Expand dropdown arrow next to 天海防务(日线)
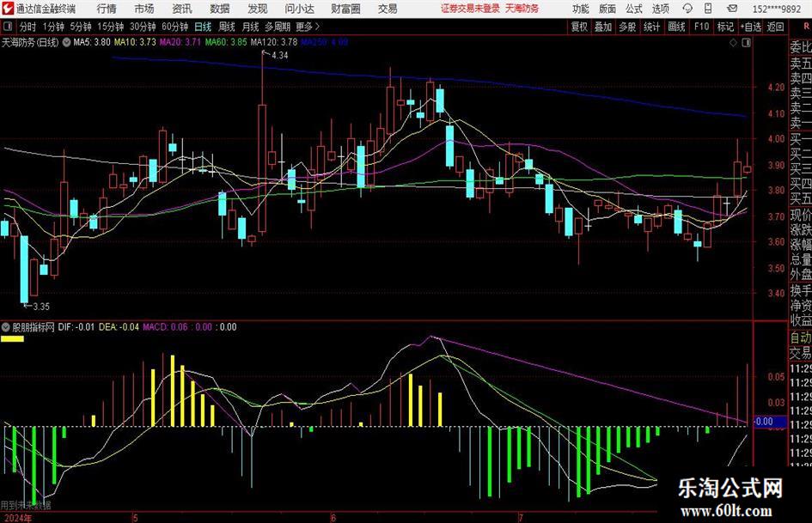The height and width of the screenshot is (523, 812). (66, 42)
